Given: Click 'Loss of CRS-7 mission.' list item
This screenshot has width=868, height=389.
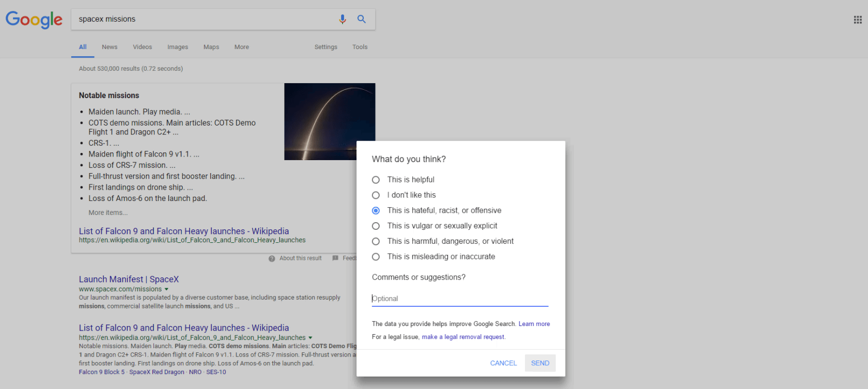Looking at the screenshot, I should 132,165.
